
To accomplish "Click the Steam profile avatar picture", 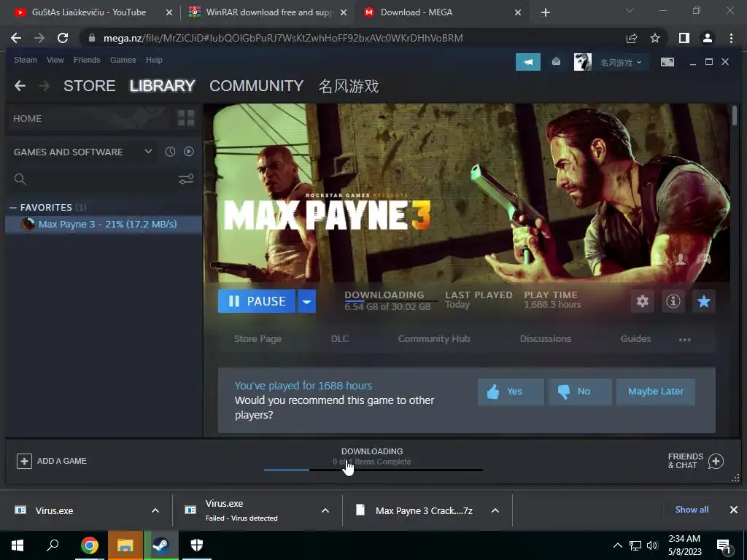I will (x=583, y=62).
